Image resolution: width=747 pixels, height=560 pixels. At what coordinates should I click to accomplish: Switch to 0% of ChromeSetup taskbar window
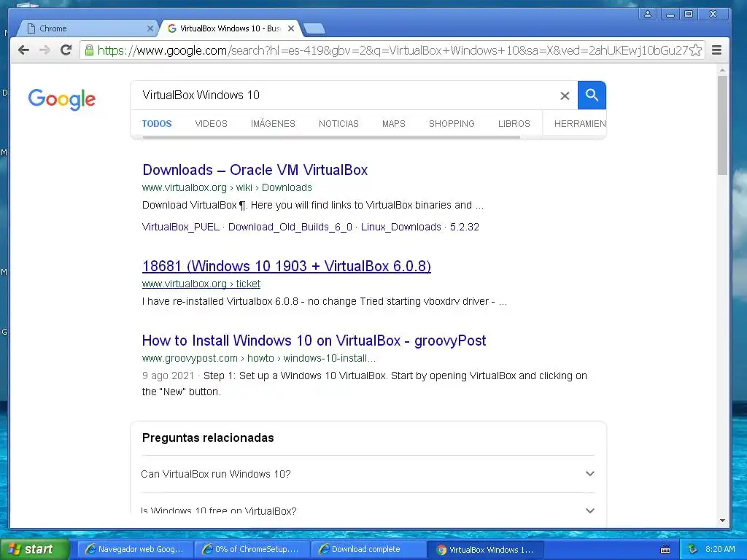coord(252,549)
